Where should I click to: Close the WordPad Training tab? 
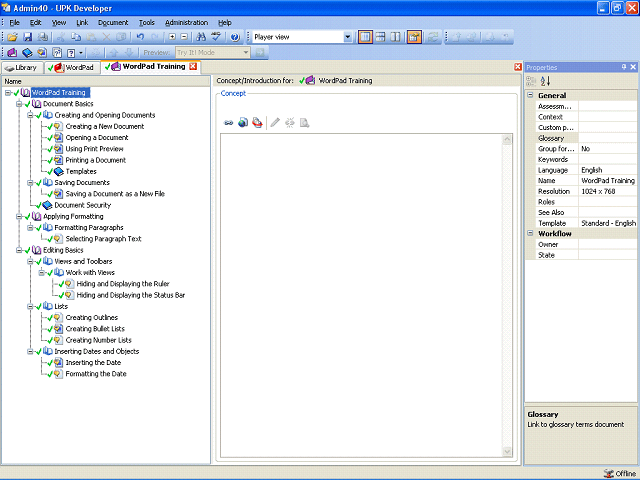pos(193,67)
